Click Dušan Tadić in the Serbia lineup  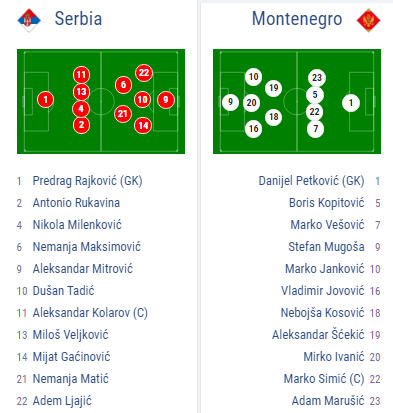pyautogui.click(x=63, y=291)
